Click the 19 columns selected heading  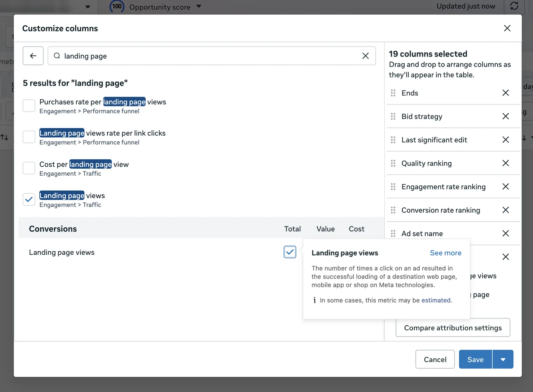click(428, 54)
